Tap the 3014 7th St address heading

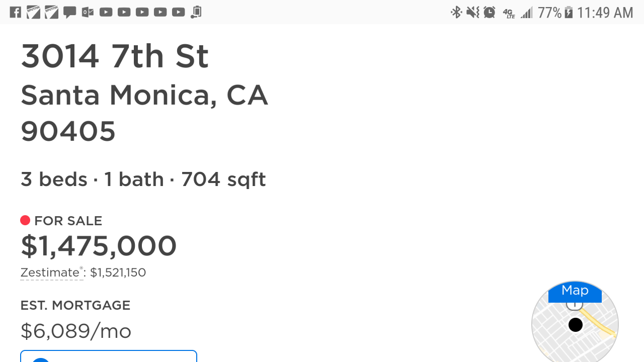pos(115,56)
